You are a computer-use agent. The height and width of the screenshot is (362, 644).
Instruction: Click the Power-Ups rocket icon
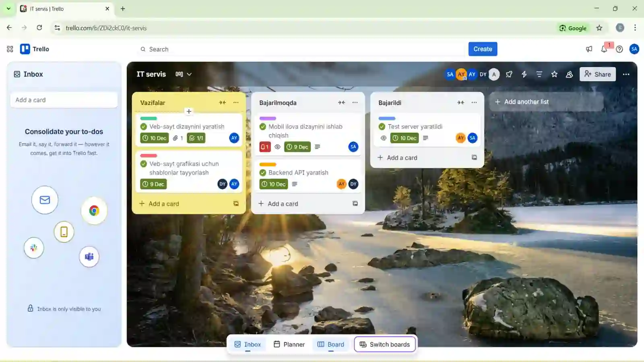pos(509,74)
